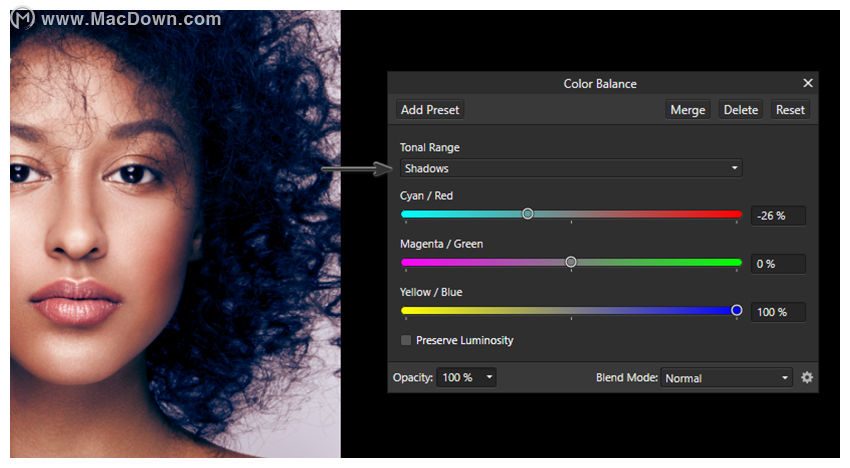Click the Merge button
Image resolution: width=850 pixels, height=468 pixels.
(688, 110)
